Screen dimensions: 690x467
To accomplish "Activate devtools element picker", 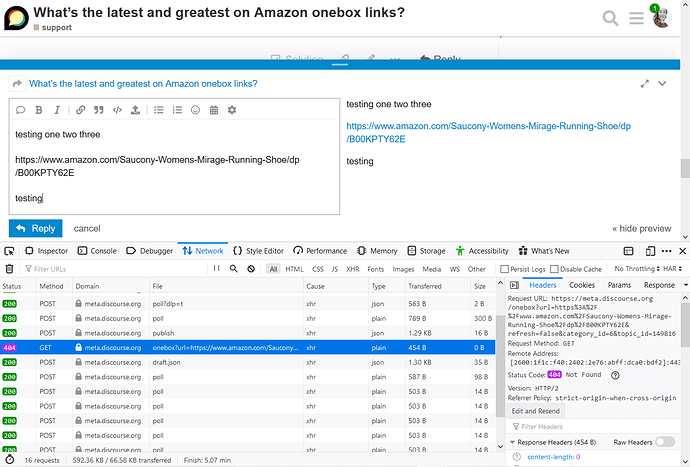I will point(9,251).
